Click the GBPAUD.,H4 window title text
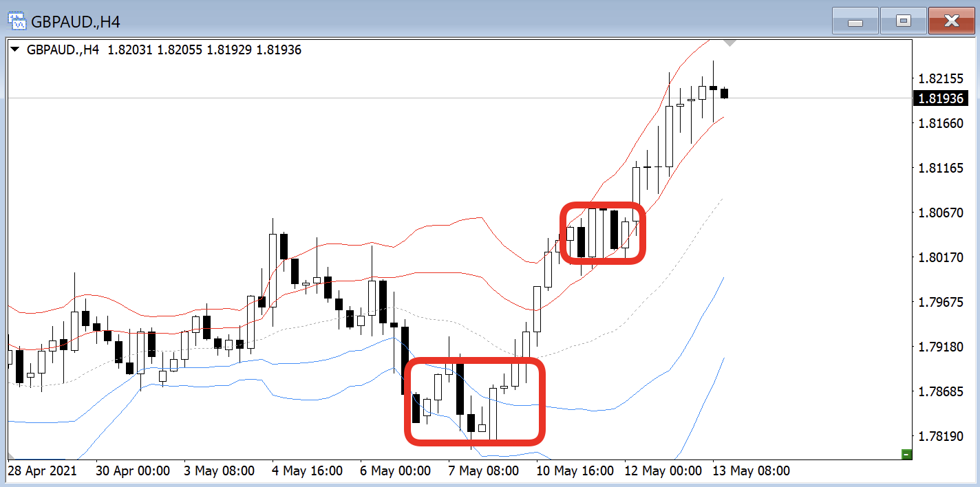Viewport: 980px width, 487px height. click(76, 22)
